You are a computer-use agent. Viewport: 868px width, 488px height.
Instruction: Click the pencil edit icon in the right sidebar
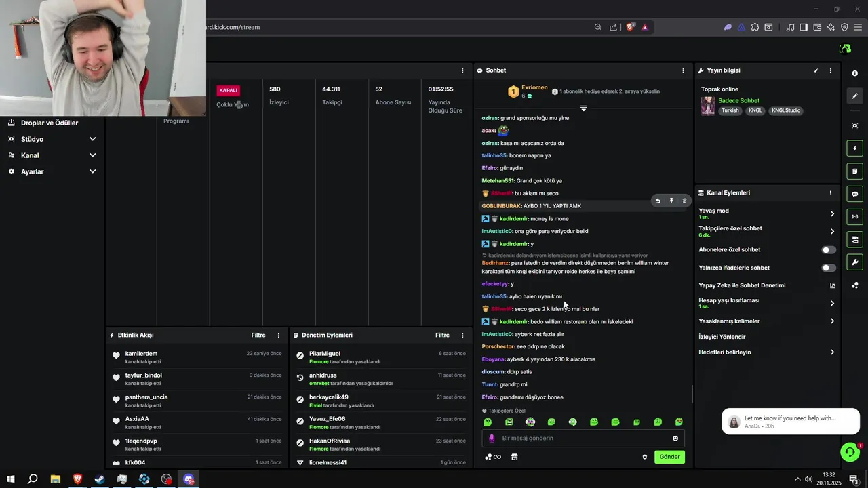click(854, 96)
